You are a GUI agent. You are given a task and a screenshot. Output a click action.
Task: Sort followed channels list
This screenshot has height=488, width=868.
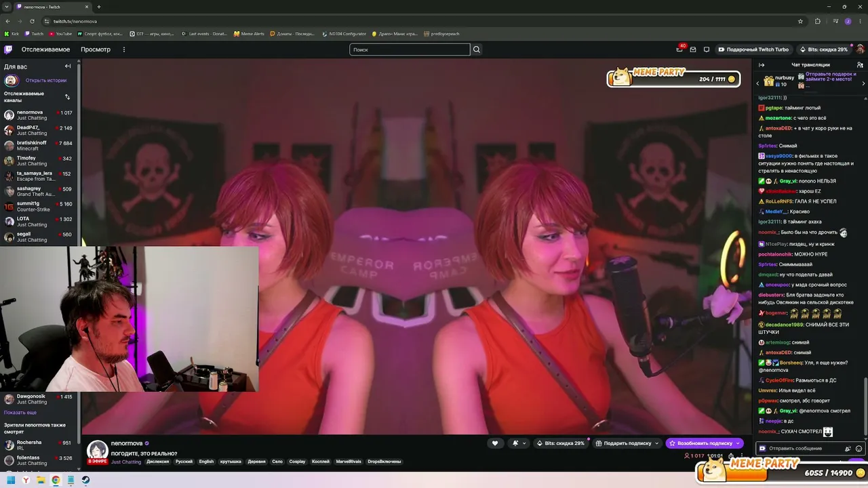click(x=67, y=97)
